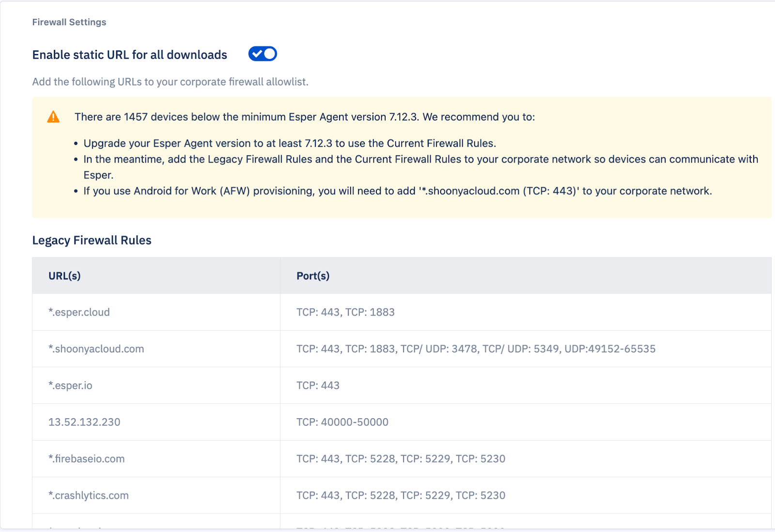This screenshot has width=775, height=532.
Task: Select the *.crashlytics.com row
Action: coord(88,495)
